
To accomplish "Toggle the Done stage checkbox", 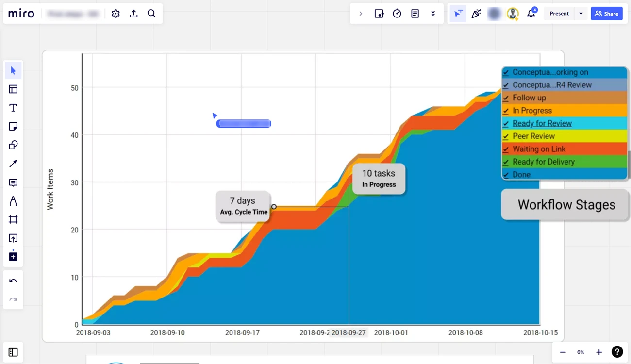I will pyautogui.click(x=506, y=175).
